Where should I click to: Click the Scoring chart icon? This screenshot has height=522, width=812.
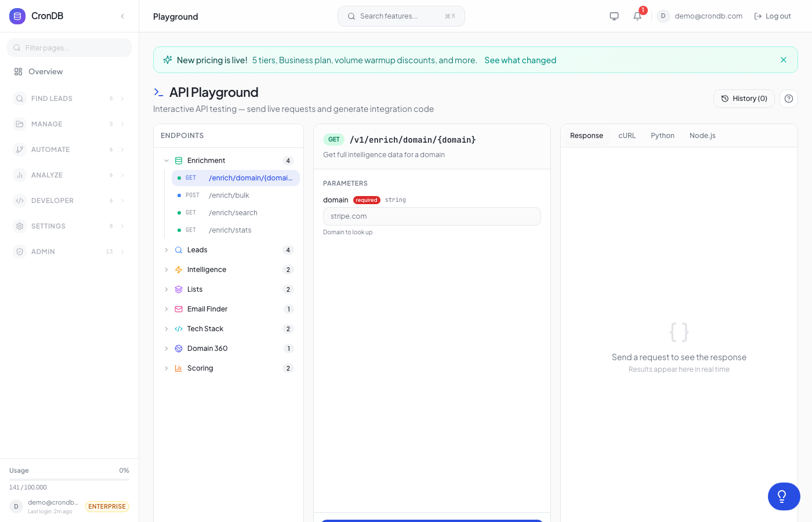coord(179,368)
